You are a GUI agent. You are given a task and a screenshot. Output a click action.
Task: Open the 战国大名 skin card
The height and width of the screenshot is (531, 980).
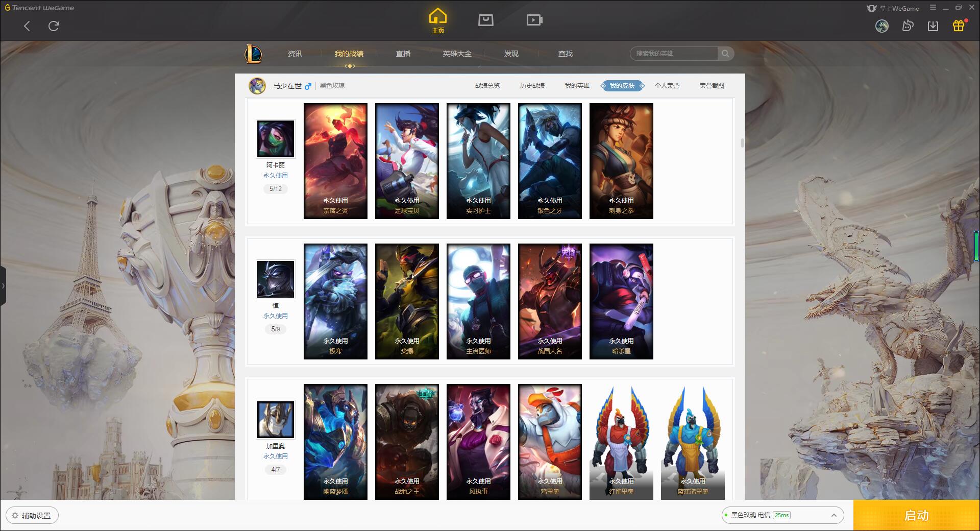pyautogui.click(x=550, y=301)
